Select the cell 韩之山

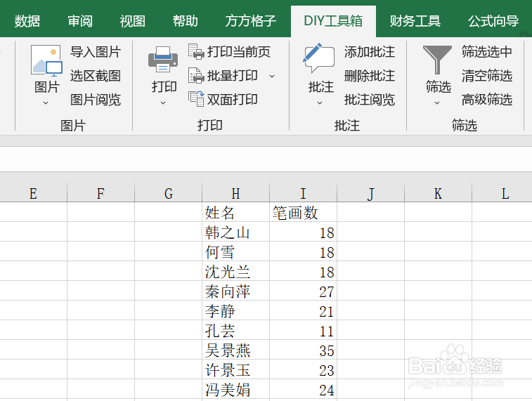pos(236,232)
